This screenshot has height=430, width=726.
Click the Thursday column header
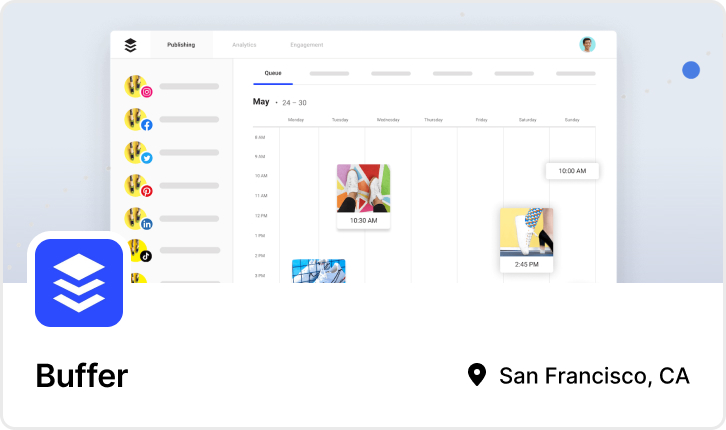[x=433, y=120]
